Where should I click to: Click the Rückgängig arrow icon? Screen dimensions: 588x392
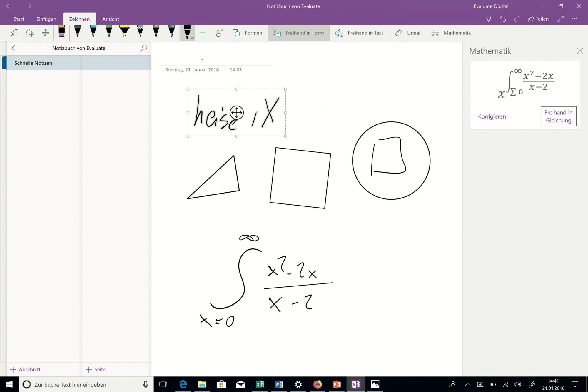503,19
